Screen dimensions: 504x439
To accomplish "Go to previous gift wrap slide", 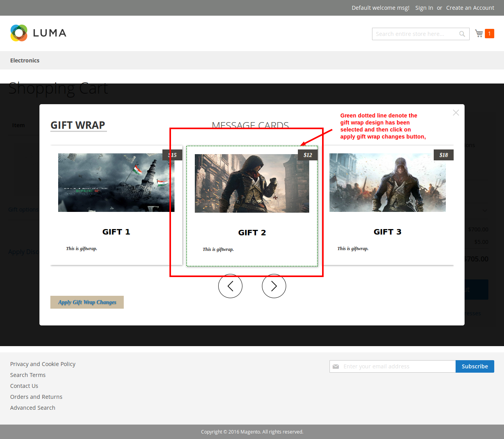I will tap(230, 286).
